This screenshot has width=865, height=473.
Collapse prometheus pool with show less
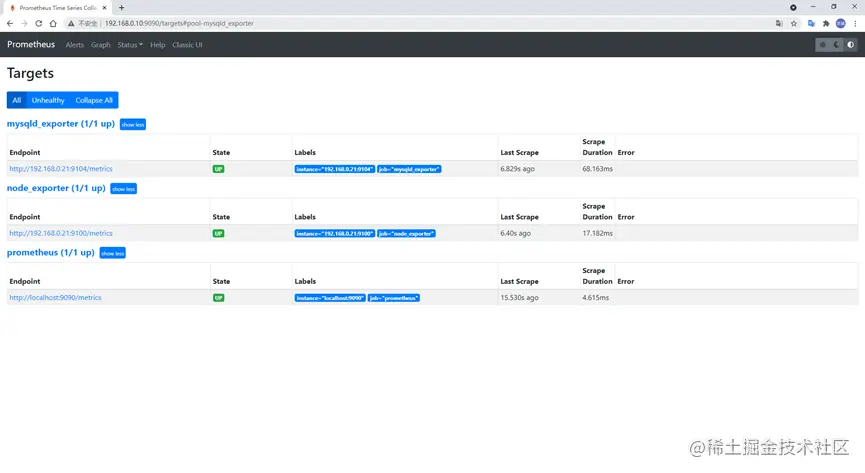113,253
